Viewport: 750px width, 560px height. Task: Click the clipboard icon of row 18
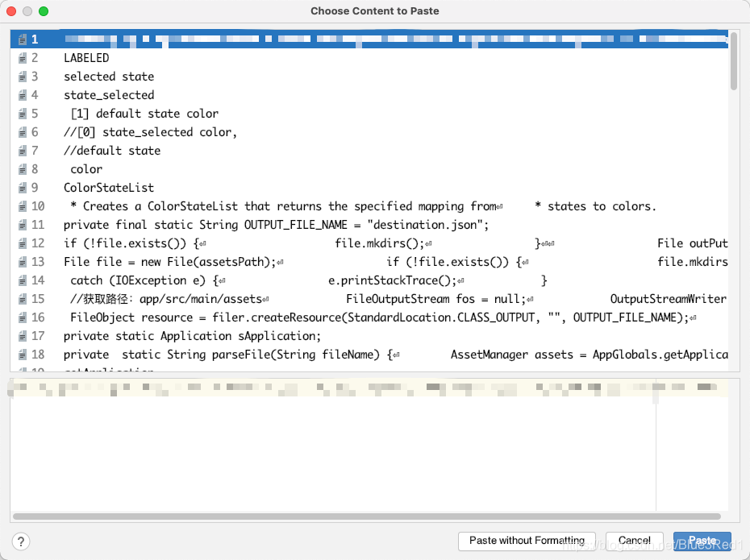coord(23,355)
